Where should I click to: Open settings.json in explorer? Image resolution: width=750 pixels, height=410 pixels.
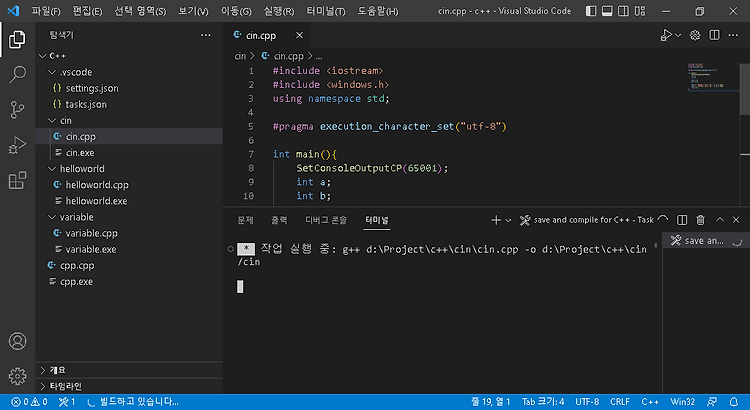pyautogui.click(x=130, y=89)
